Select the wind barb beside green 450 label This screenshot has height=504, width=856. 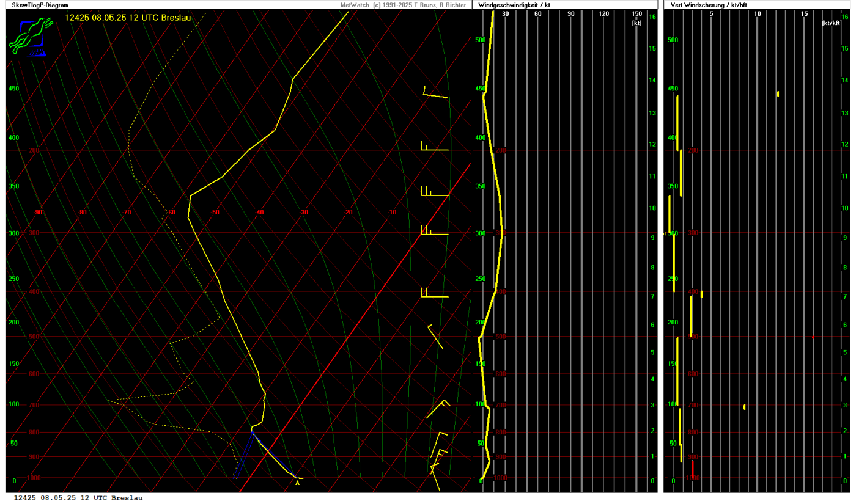tap(435, 92)
